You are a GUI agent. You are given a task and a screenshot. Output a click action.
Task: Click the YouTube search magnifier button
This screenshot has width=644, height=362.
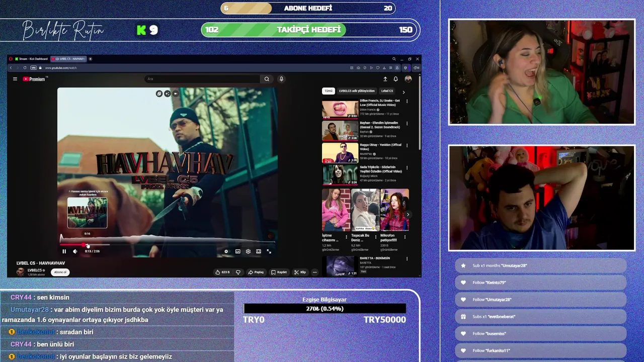tap(267, 79)
